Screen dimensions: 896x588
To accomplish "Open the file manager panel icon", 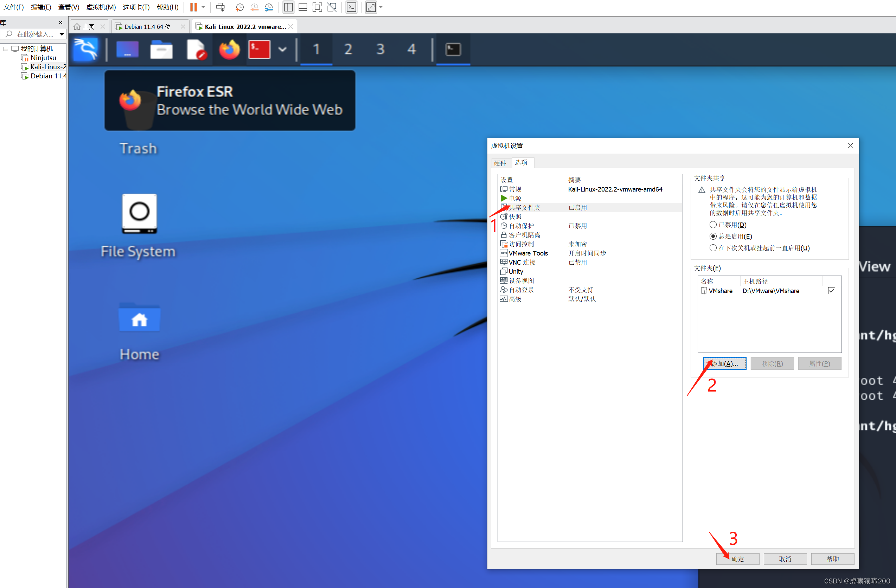I will click(x=161, y=49).
